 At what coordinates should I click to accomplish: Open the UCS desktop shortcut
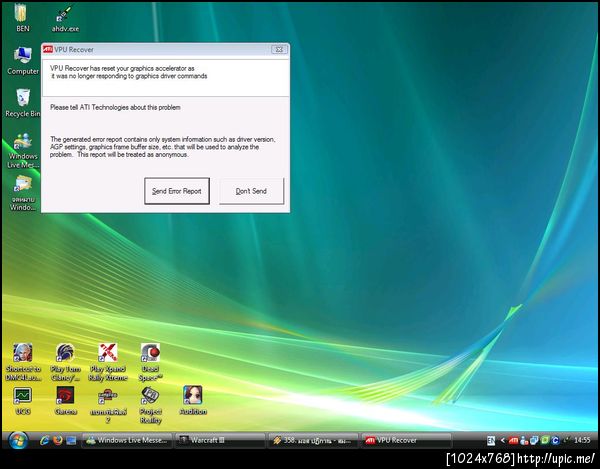[23, 401]
